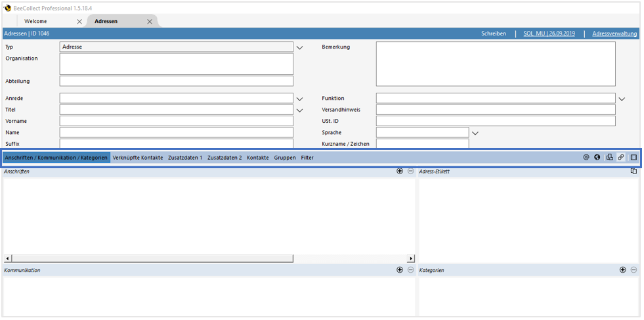Image resolution: width=644 pixels, height=320 pixels.
Task: Open the Adressverwaltung link
Action: (615, 34)
